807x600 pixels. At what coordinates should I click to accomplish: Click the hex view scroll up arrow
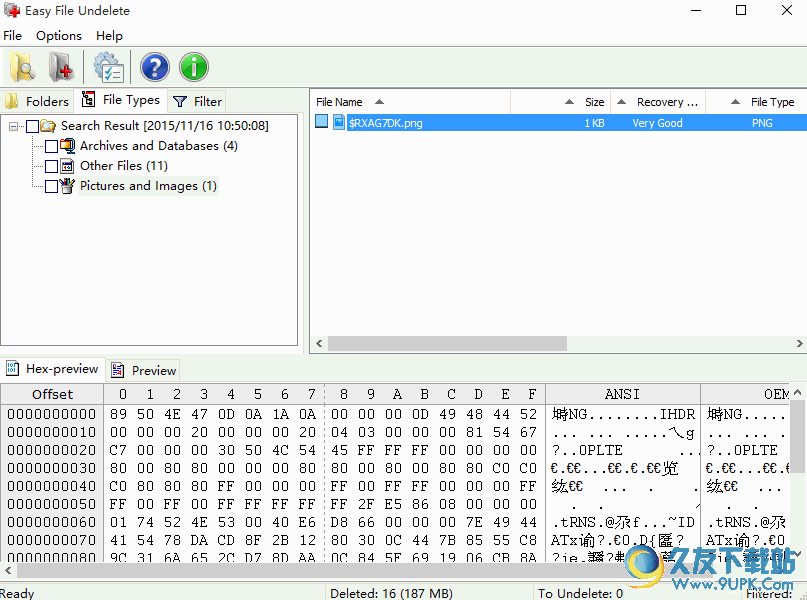797,393
